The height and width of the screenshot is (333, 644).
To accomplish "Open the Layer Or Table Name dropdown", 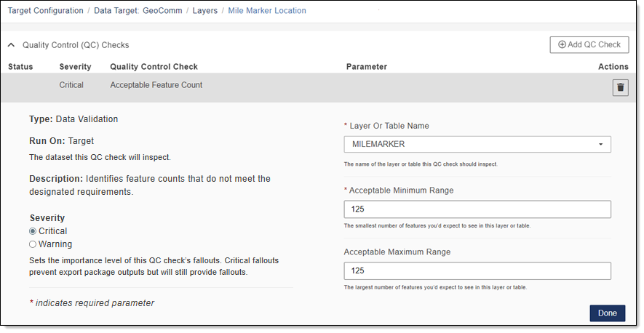I will [477, 145].
